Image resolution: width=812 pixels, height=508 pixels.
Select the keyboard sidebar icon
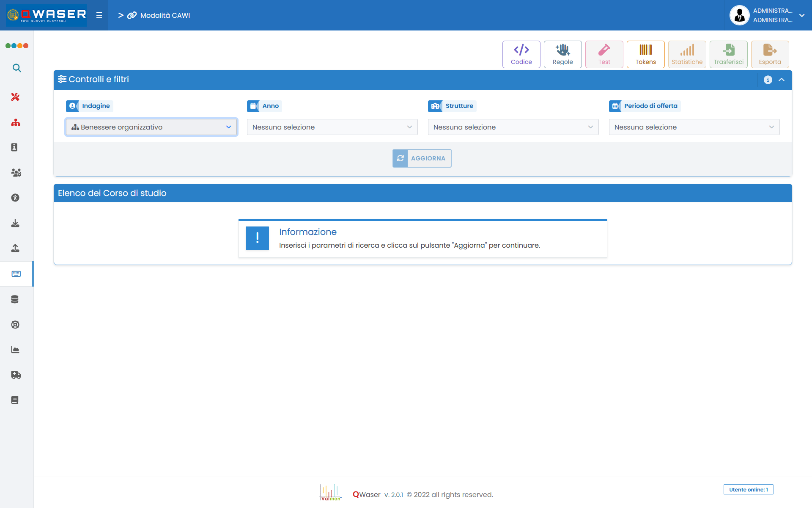(x=16, y=274)
